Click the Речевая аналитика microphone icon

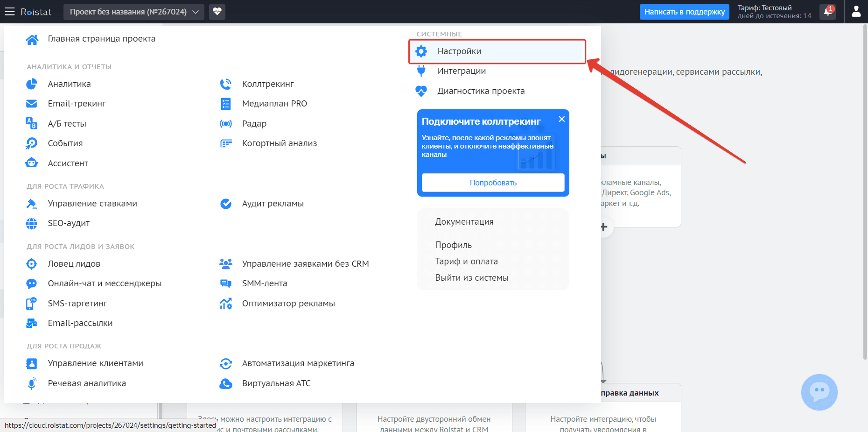[31, 383]
